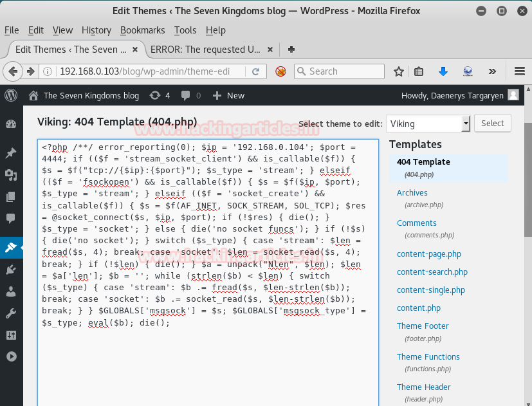532x406 pixels.
Task: Show bookmarks list icon
Action: 419,71
